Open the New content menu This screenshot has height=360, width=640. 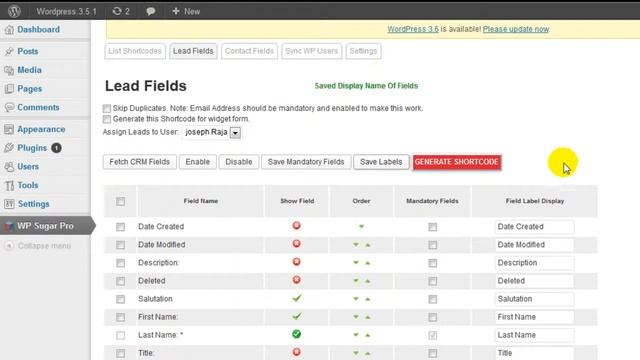click(186, 11)
